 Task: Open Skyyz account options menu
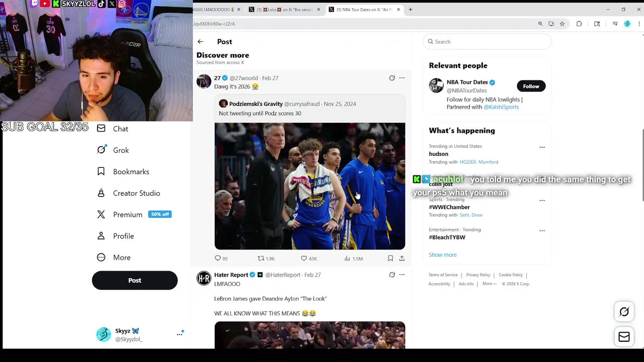(179, 334)
